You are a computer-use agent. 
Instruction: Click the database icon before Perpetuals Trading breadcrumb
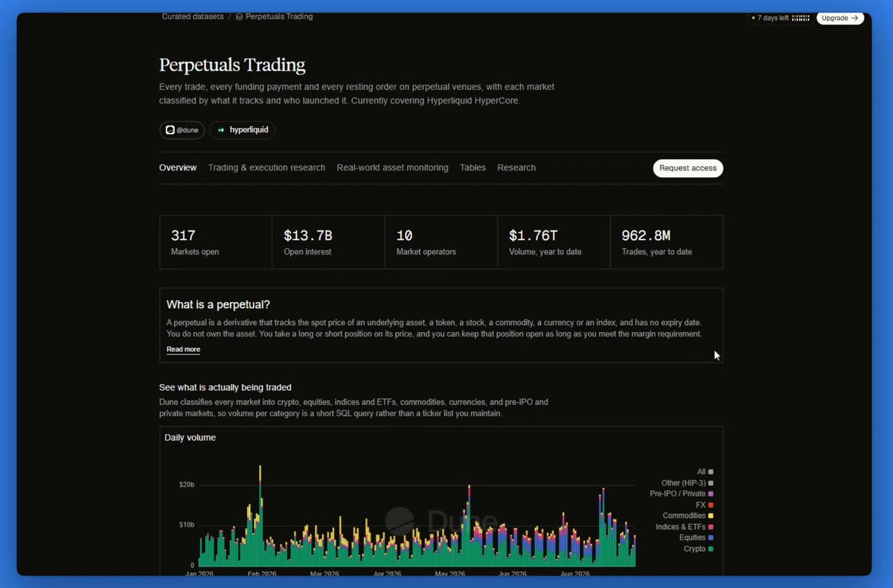pos(239,16)
